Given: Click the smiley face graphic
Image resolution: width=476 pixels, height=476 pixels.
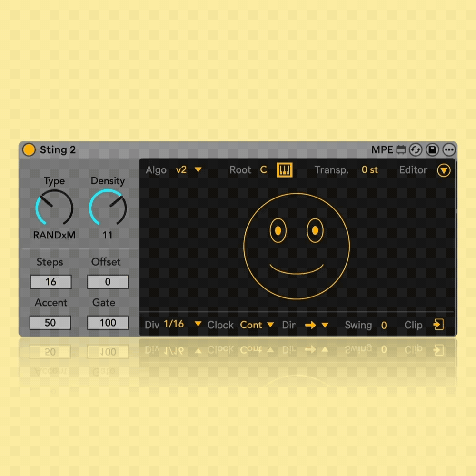Looking at the screenshot, I should pos(297,246).
